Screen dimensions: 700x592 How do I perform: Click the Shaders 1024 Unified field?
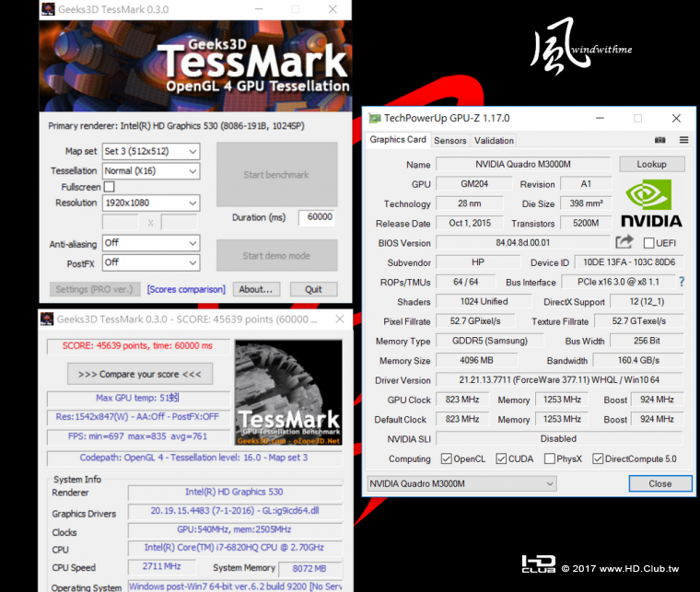484,302
